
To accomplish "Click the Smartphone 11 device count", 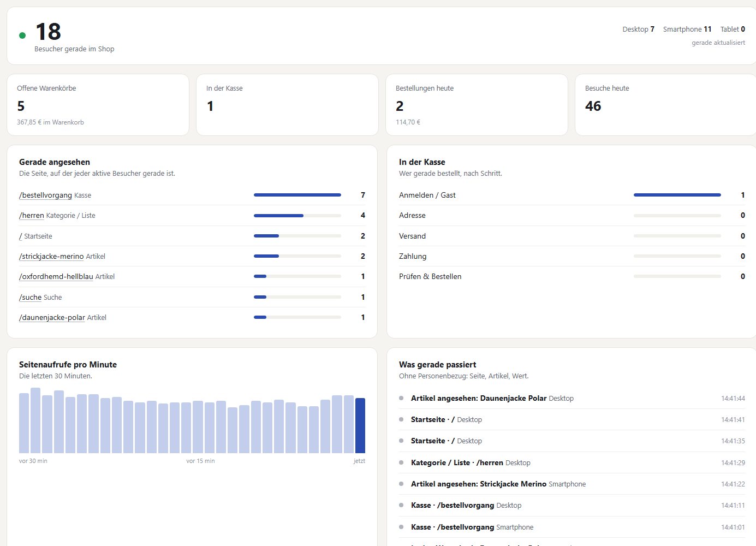I will click(687, 29).
